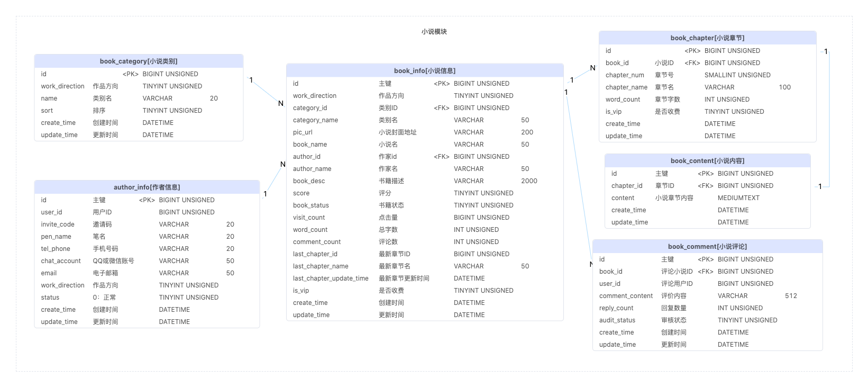Click the author_id field row

pos(425,157)
